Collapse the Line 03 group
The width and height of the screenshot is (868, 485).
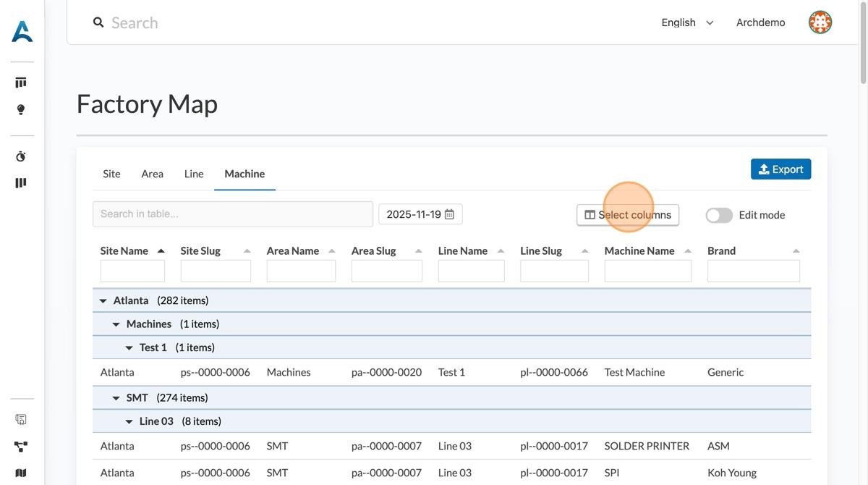tap(129, 421)
